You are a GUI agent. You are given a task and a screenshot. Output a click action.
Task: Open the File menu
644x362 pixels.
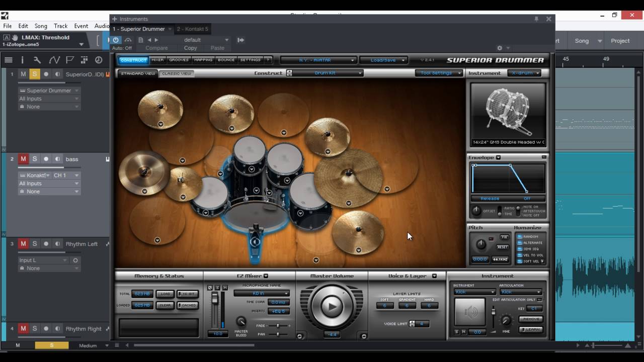7,26
